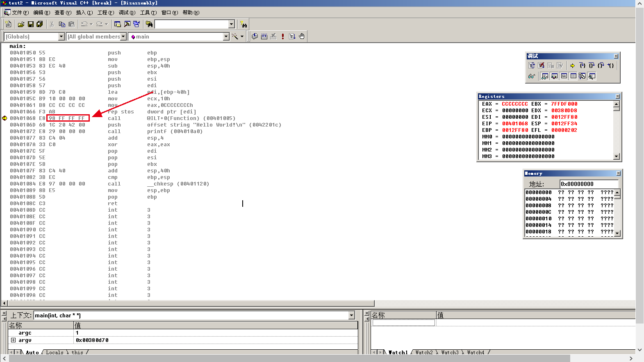Toggle the Workspace window icon
This screenshot has width=644, height=362.
coord(118,24)
